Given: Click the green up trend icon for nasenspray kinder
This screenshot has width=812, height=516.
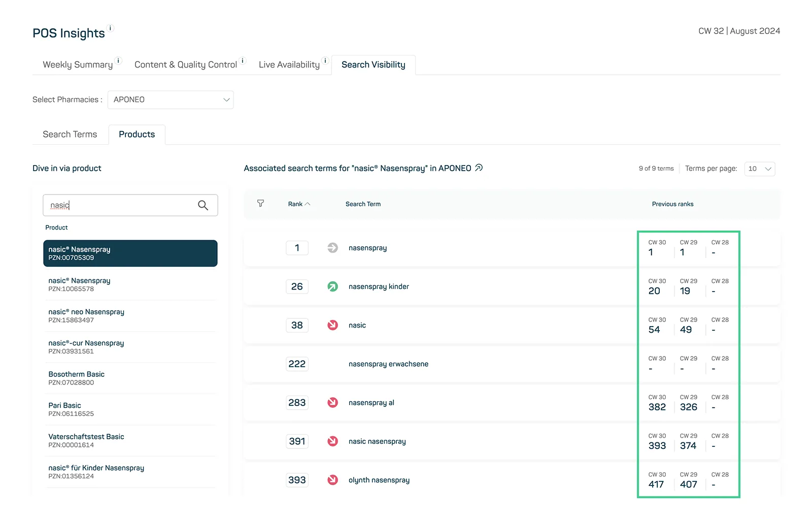Looking at the screenshot, I should tap(332, 286).
